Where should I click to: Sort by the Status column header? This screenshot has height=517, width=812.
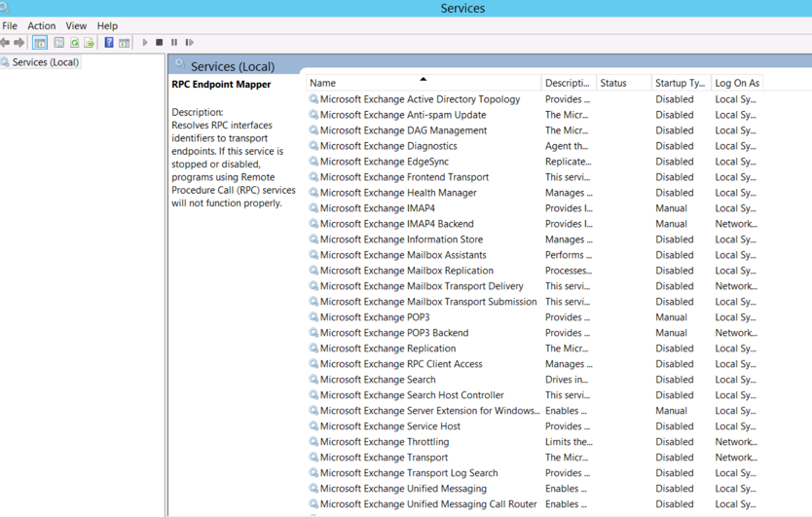tap(623, 83)
